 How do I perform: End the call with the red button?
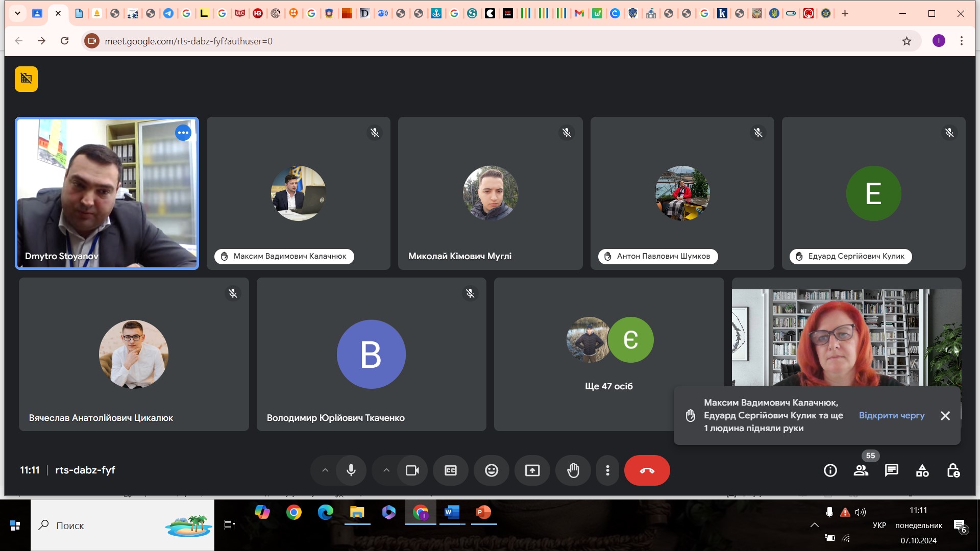(x=647, y=470)
